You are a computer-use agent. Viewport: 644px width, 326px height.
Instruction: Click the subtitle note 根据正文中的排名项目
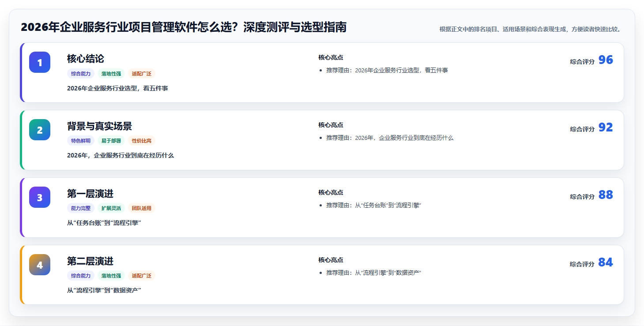click(531, 30)
